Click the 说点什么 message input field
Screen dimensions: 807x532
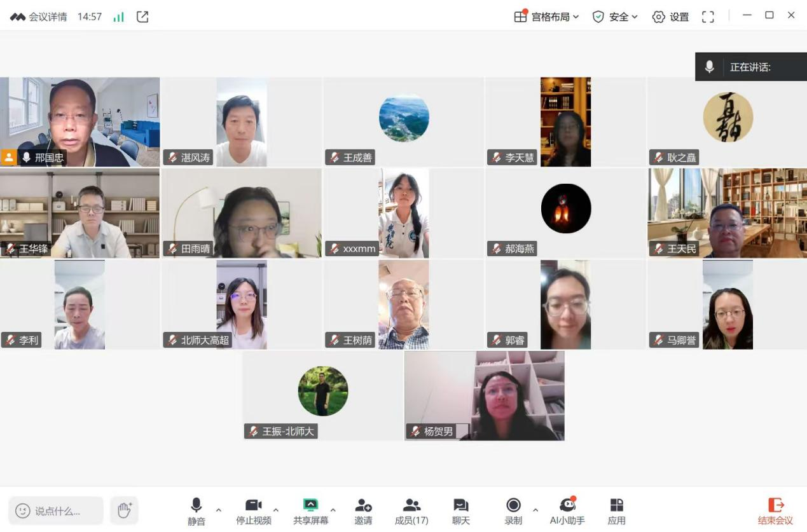[55, 509]
